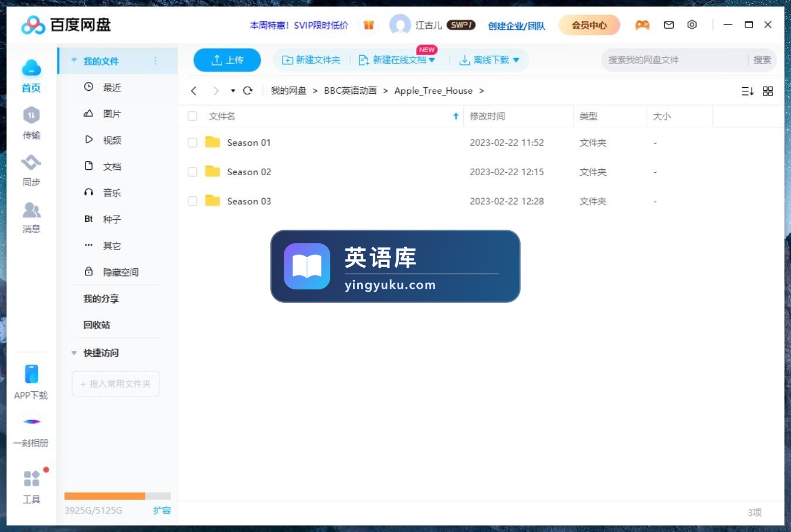Click the gift box promo icon
Viewport: 791px width, 532px height.
point(369,25)
